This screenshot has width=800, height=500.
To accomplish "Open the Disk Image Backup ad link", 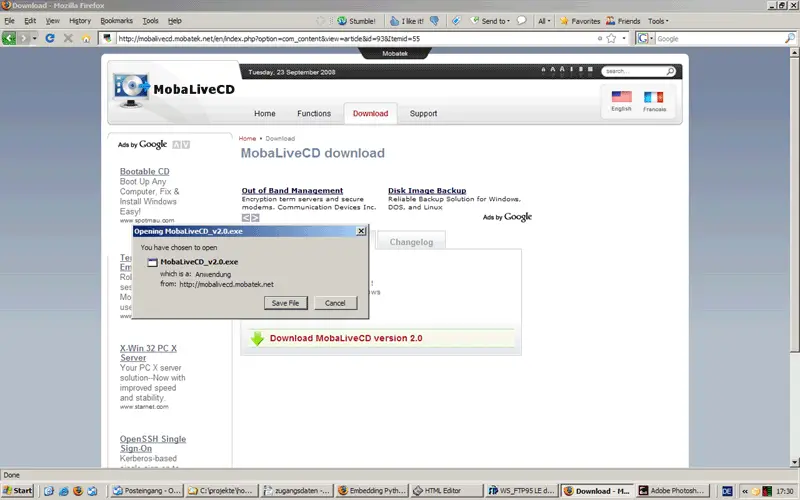I will pos(427,190).
